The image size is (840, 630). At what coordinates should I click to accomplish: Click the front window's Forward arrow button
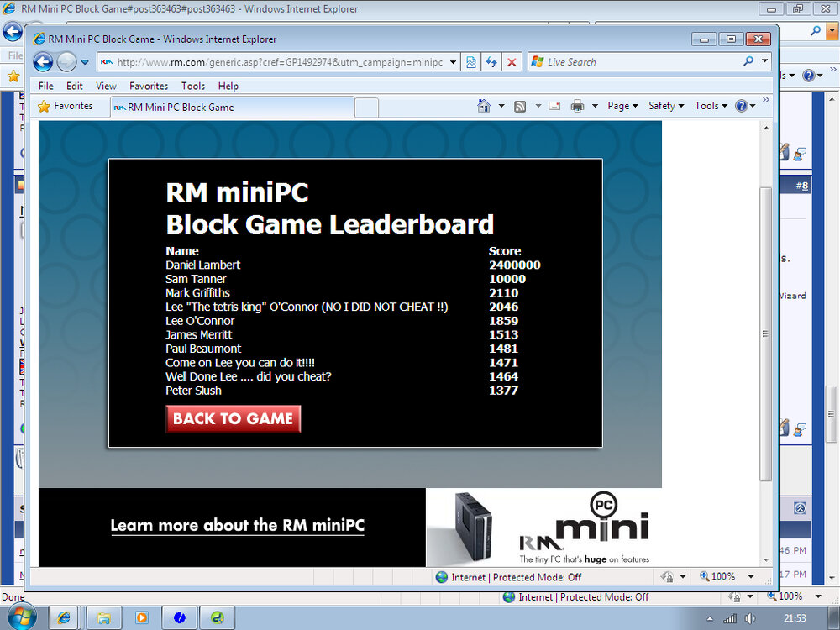[x=66, y=62]
